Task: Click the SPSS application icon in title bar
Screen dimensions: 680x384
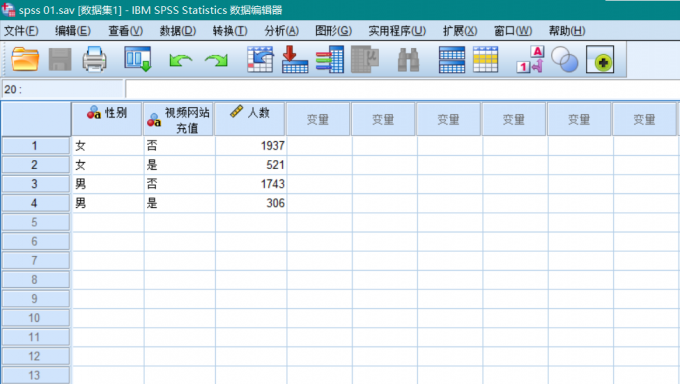Action: [8, 10]
